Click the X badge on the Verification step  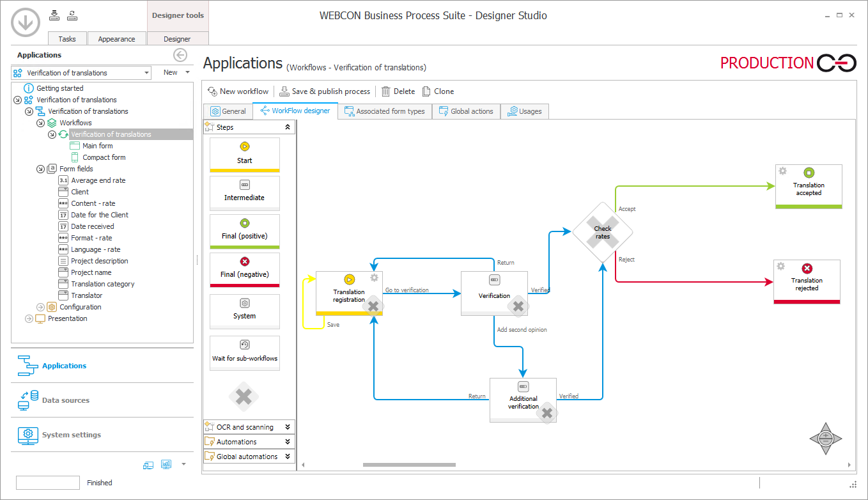point(518,307)
